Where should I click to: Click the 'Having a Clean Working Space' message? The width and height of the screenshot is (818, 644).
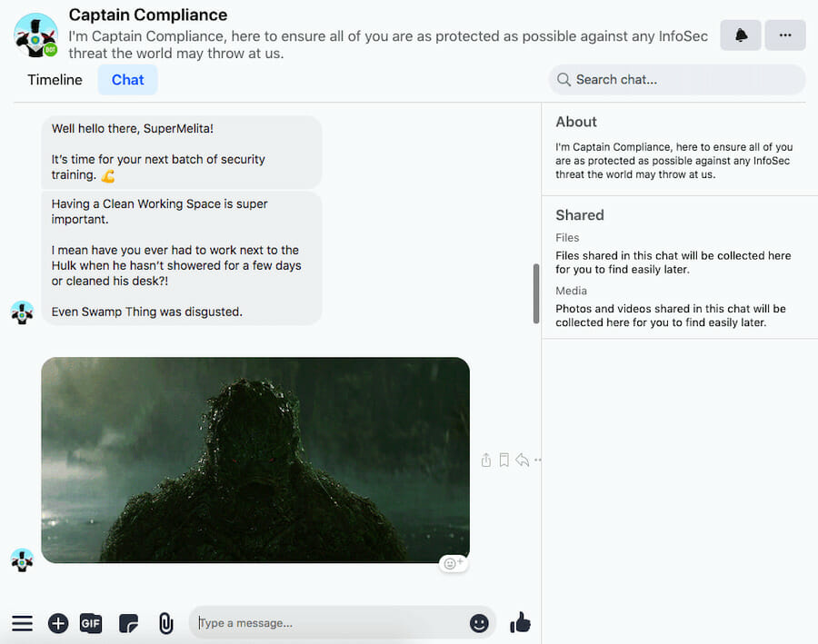click(x=182, y=258)
